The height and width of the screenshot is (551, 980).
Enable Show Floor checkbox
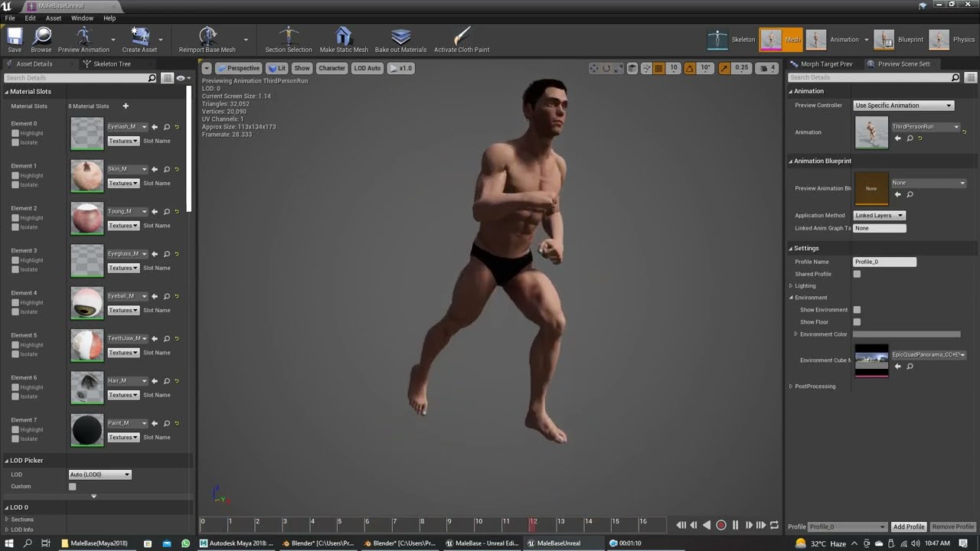point(857,322)
